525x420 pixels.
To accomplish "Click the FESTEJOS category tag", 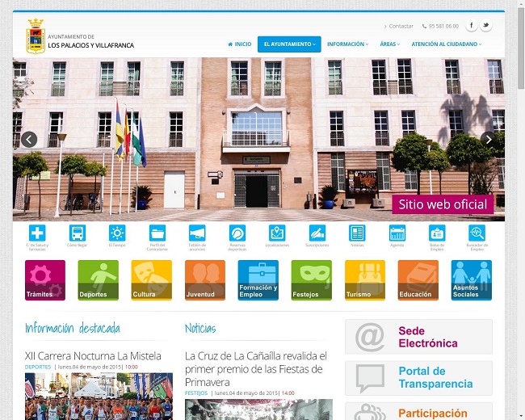I will pos(196,393).
